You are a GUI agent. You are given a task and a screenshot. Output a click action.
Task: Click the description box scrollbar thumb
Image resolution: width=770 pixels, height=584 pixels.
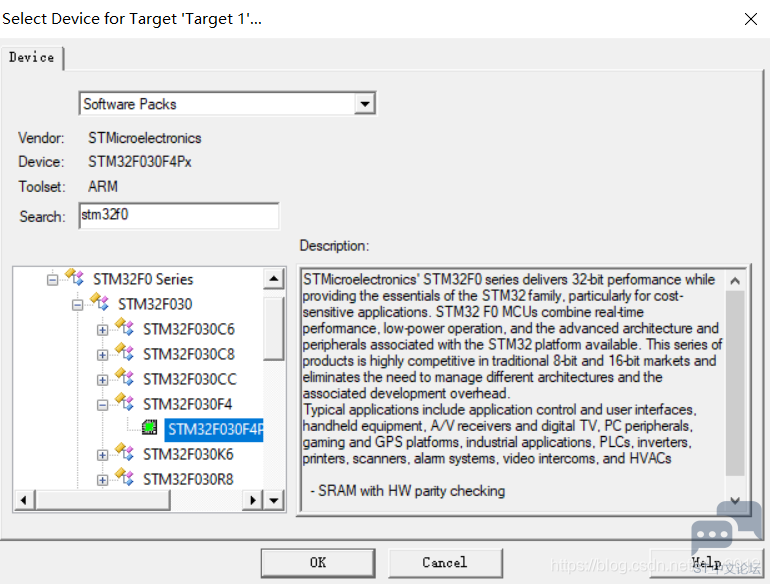click(735, 383)
